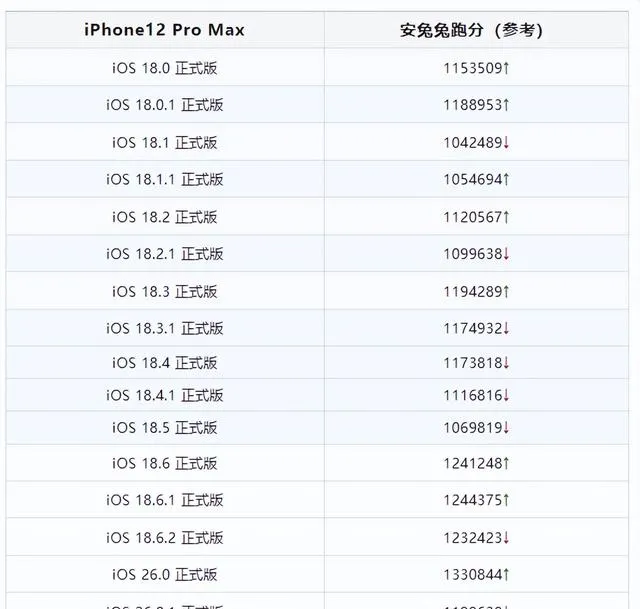Click the iPhone12 Pro Max column header
The width and height of the screenshot is (640, 609).
click(x=164, y=30)
